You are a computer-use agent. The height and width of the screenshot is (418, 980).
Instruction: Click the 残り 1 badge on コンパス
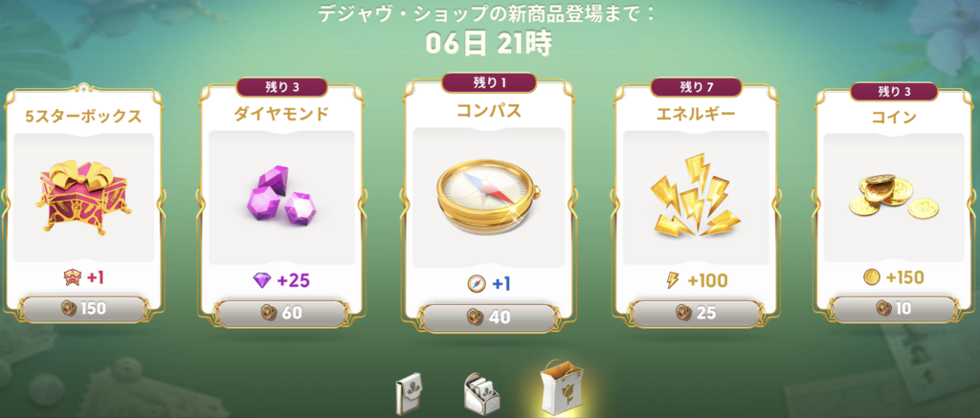(x=489, y=82)
